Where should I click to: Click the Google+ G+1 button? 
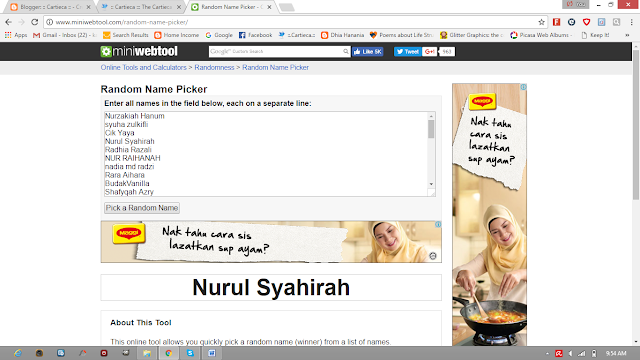point(429,51)
